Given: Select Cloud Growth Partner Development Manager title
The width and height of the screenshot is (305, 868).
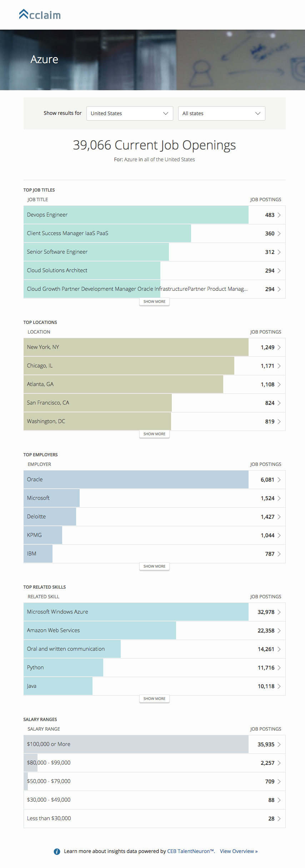Looking at the screenshot, I should click(137, 289).
